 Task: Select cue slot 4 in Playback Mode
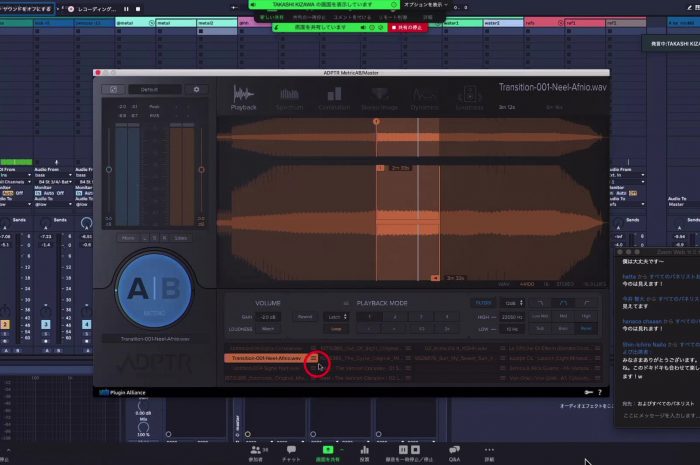(447, 317)
